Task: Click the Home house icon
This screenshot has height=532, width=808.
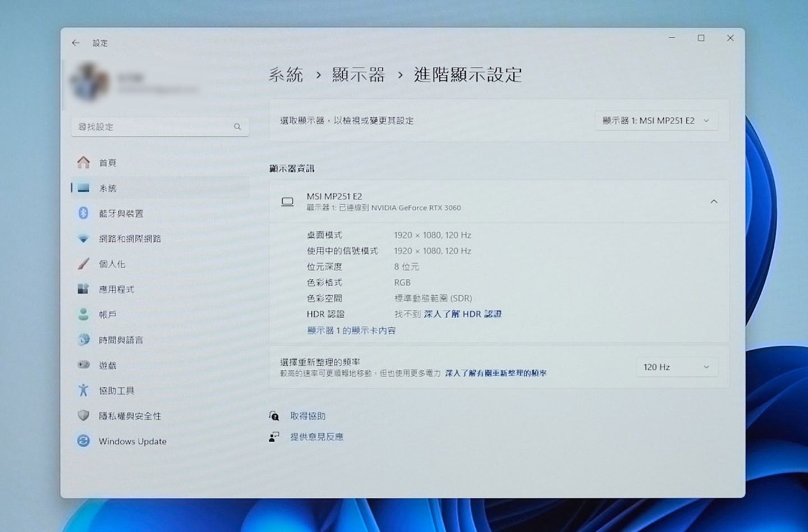Action: coord(84,162)
